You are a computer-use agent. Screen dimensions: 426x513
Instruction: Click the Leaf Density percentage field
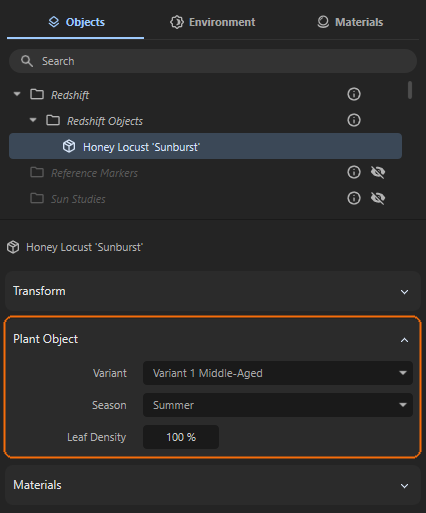pyautogui.click(x=181, y=437)
